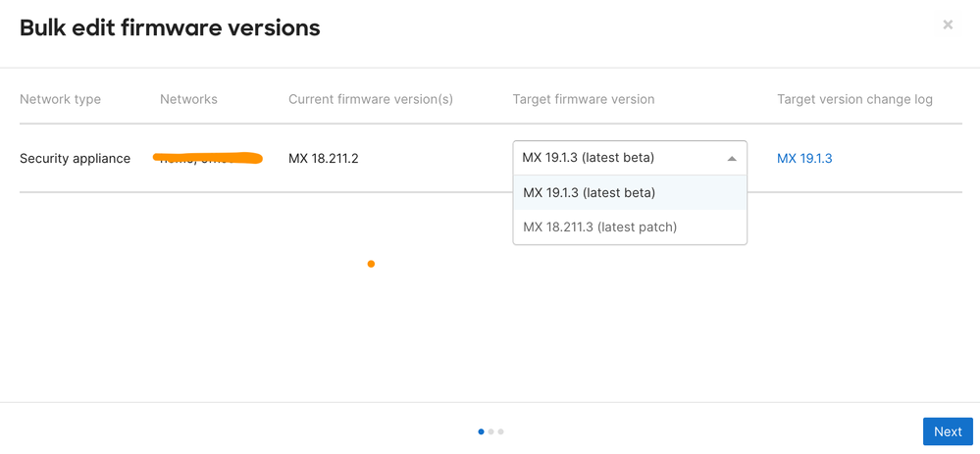Screen dimensions: 980x454
Task: Click the Network type column header
Action: 60,99
